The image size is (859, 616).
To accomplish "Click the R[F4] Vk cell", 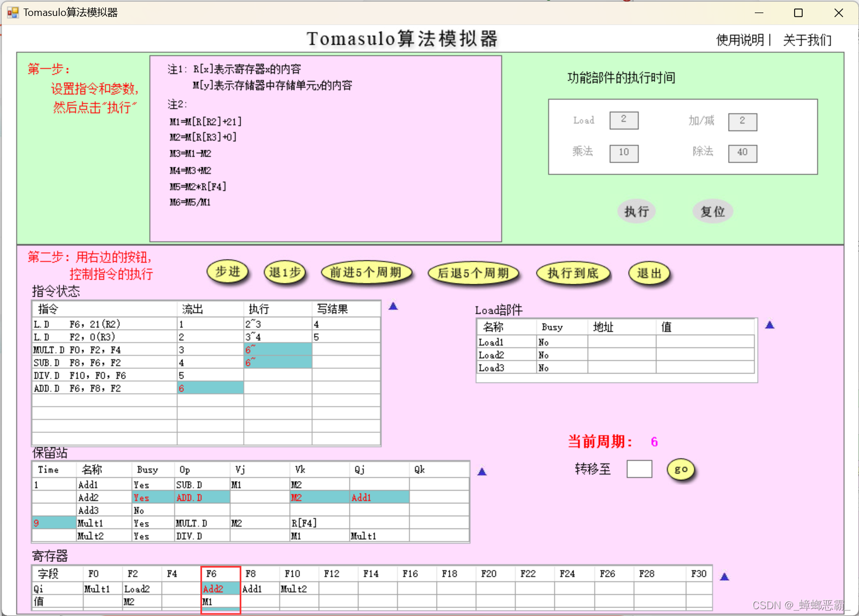I will pyautogui.click(x=319, y=523).
